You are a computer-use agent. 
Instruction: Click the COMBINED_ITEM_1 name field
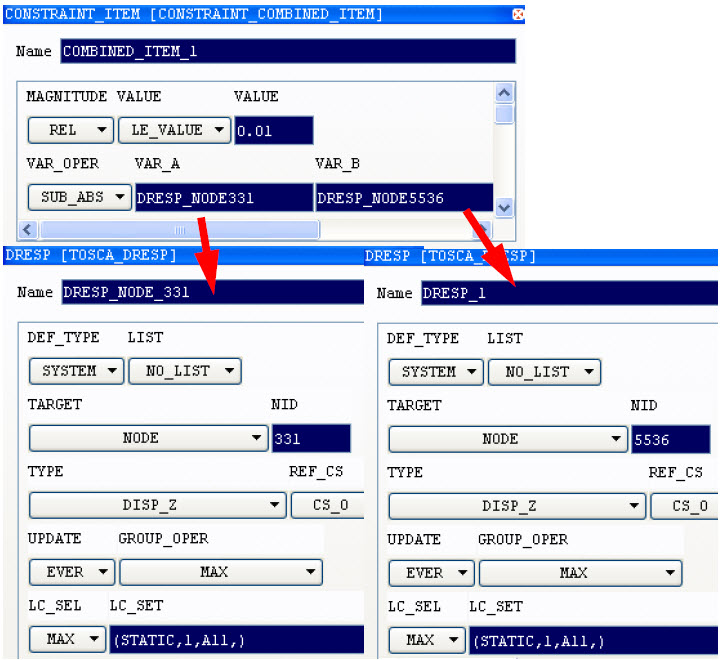pos(288,51)
